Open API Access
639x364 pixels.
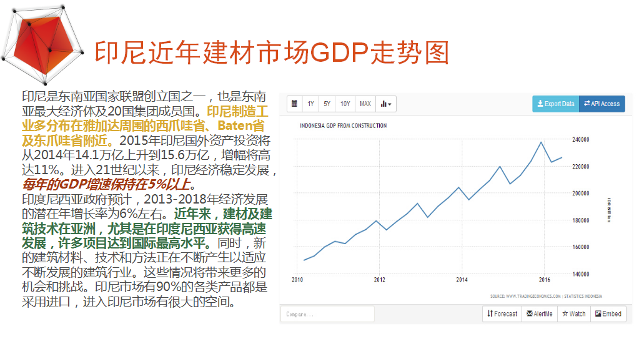602,104
